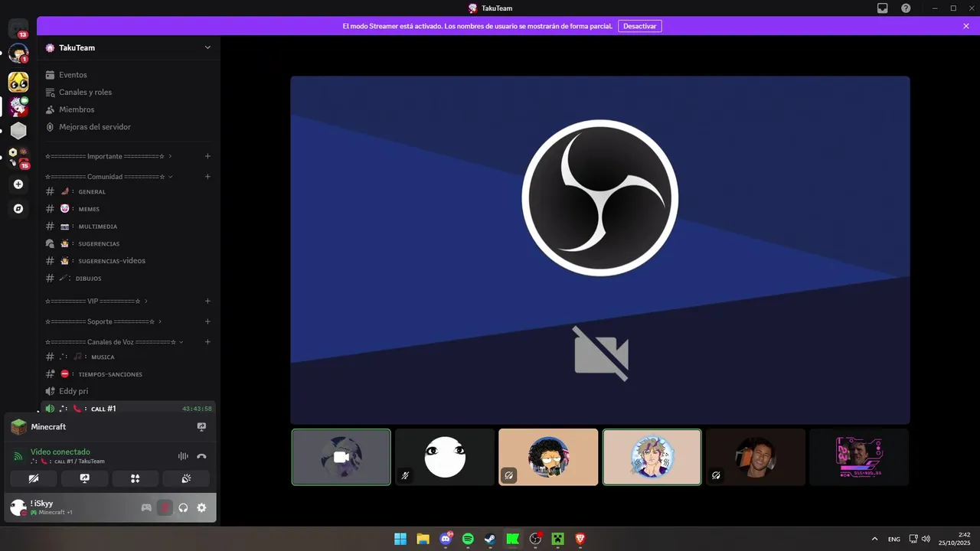Open the Windows Start menu

tap(400, 539)
